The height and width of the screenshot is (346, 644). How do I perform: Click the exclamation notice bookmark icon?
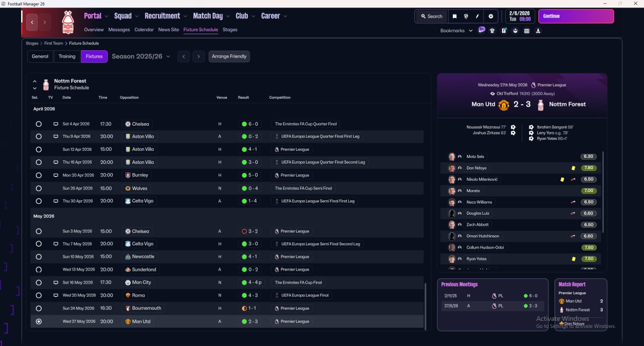coord(504,31)
